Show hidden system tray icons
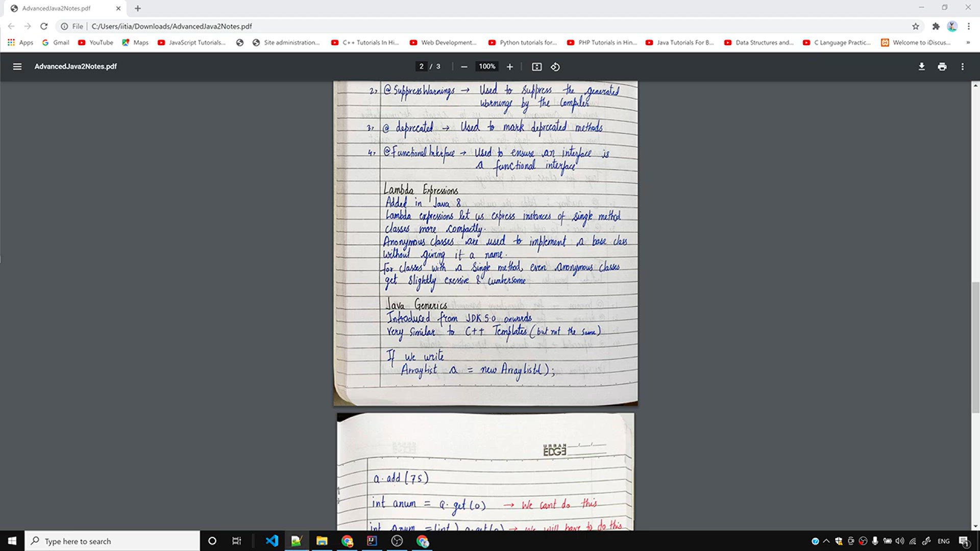Viewport: 980px width, 551px height. coord(826,541)
